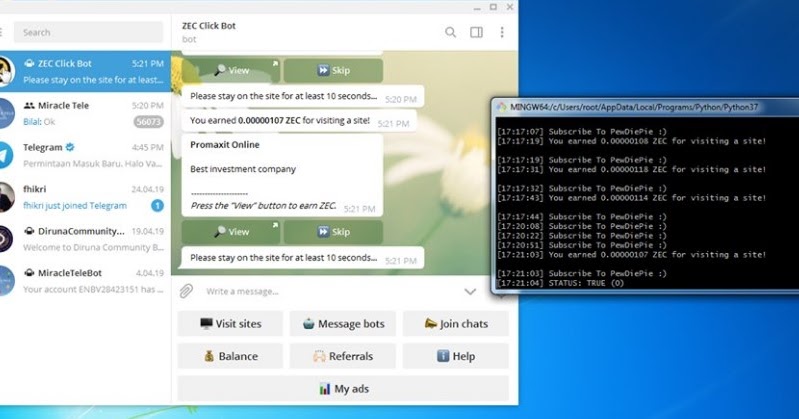This screenshot has width=799, height=419.
Task: Open the fhikri chat
Action: click(x=85, y=197)
